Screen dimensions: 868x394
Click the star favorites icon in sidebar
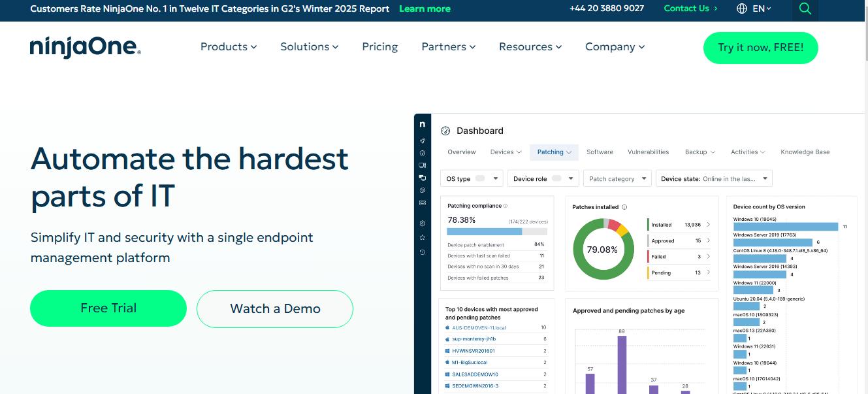point(423,237)
